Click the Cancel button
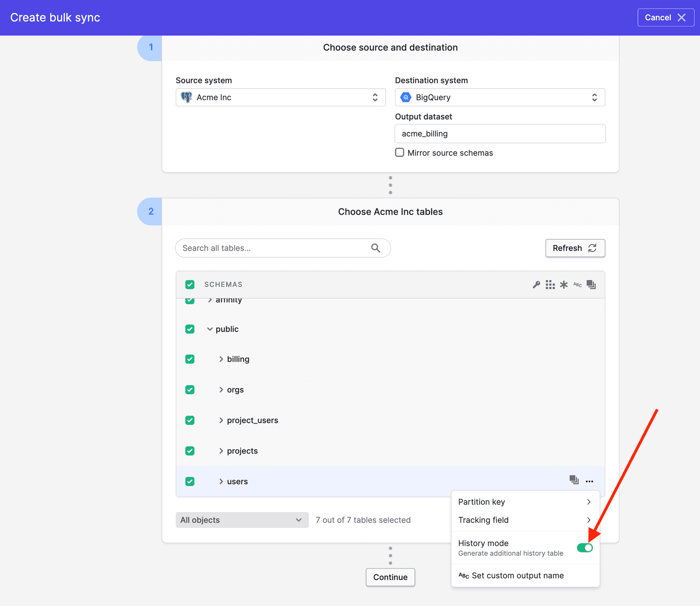The width and height of the screenshot is (700, 606). point(666,17)
